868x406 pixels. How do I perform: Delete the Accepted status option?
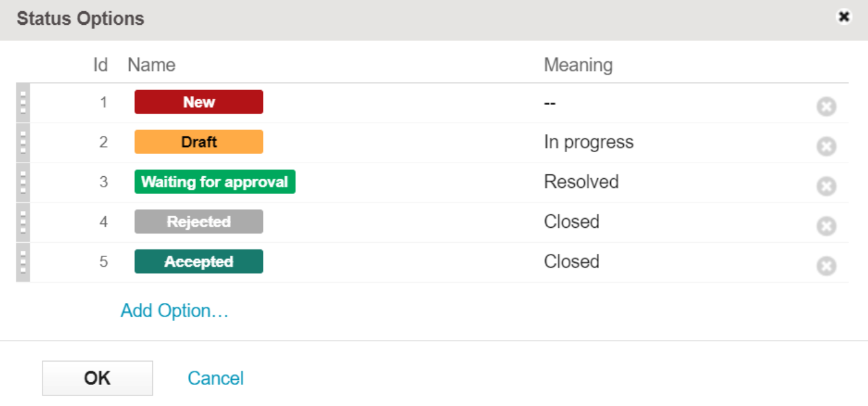tap(826, 266)
